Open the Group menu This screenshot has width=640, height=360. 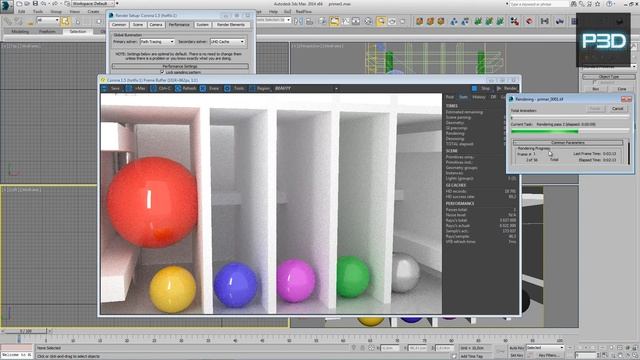point(56,12)
